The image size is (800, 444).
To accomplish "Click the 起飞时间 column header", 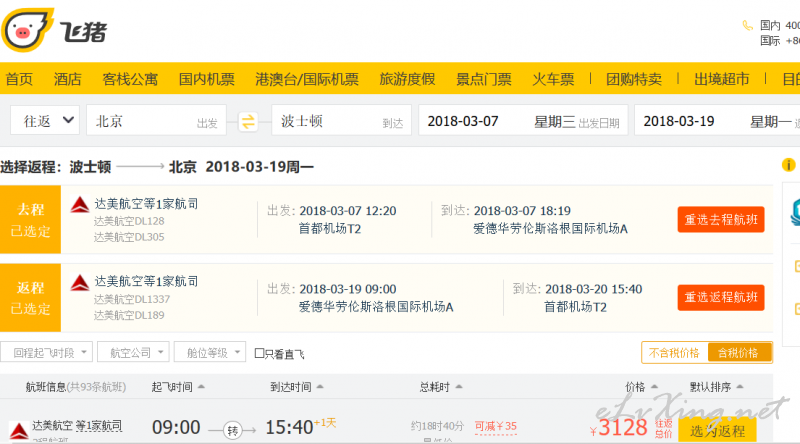I will (x=172, y=387).
